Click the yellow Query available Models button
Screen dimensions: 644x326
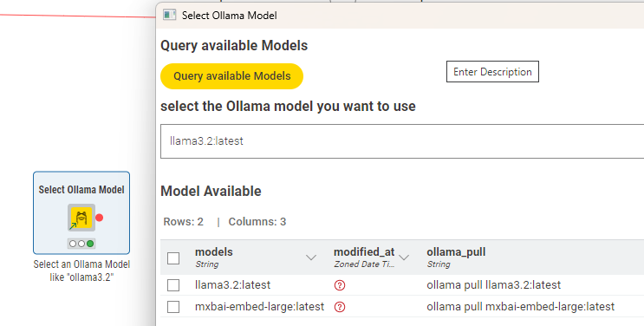[x=231, y=76]
